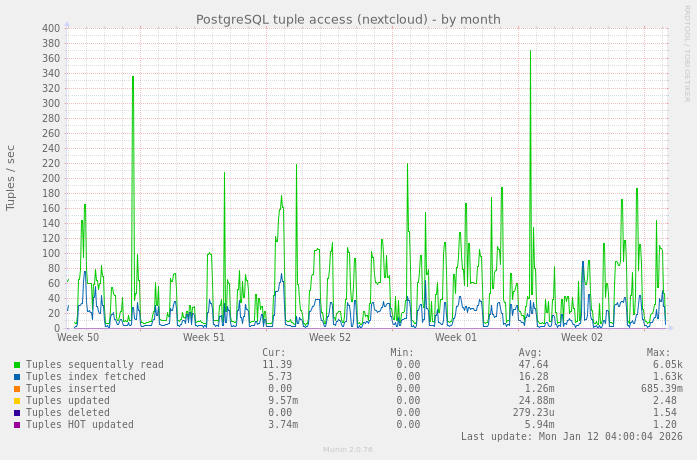Click the Week 52 axis label
The height and width of the screenshot is (460, 697).
coord(330,337)
